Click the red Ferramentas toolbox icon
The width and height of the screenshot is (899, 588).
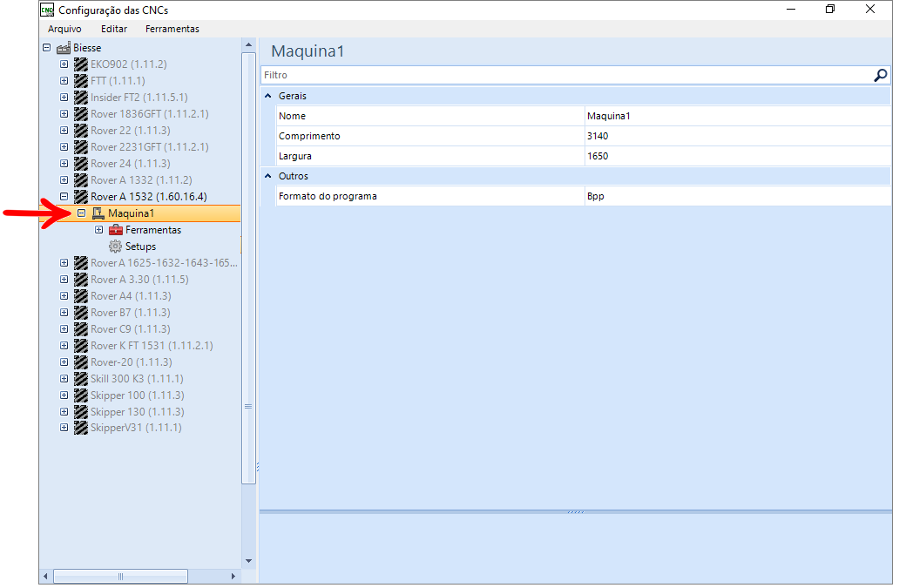tap(116, 230)
